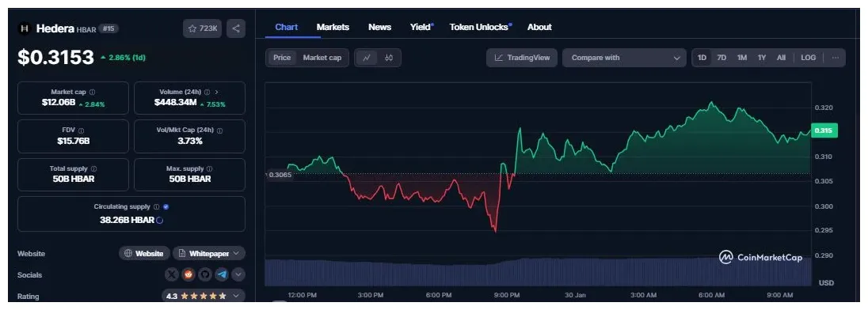
Task: Open chart more options ellipsis
Action: coord(836,58)
